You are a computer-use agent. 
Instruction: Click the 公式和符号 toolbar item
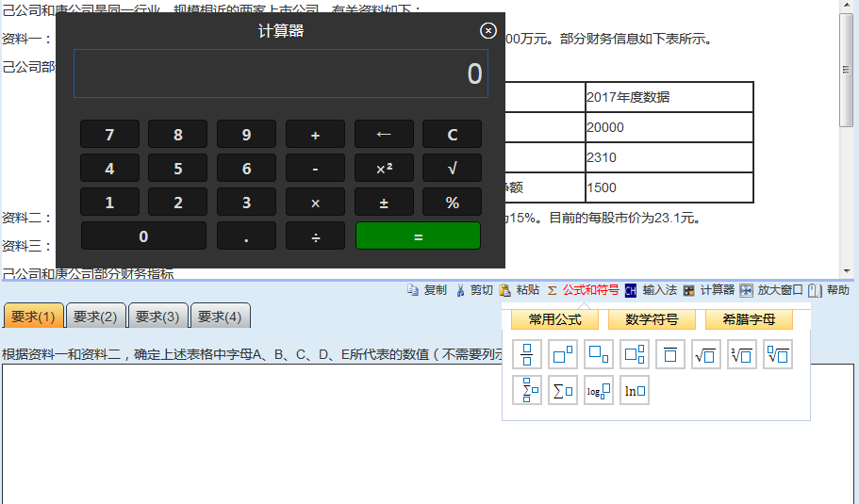click(x=590, y=290)
